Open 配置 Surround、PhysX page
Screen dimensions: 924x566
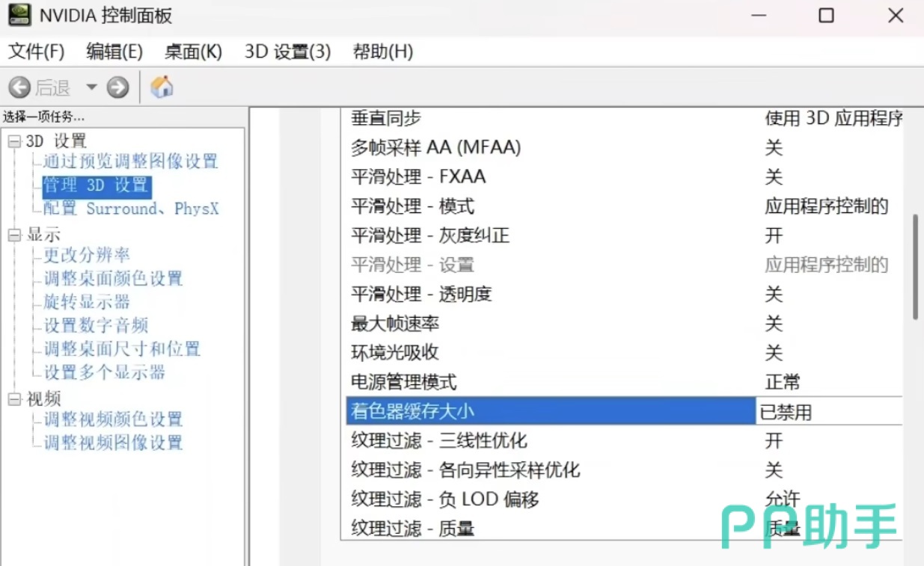[131, 209]
